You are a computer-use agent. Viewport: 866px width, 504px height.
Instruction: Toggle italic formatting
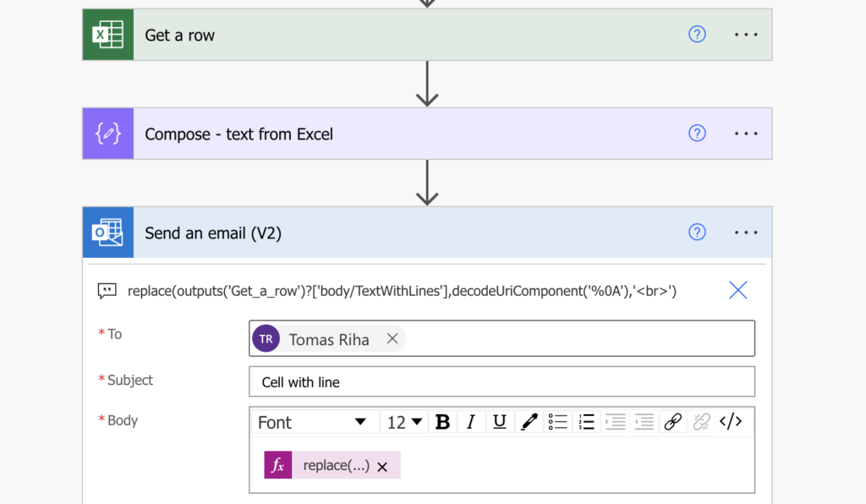click(470, 422)
